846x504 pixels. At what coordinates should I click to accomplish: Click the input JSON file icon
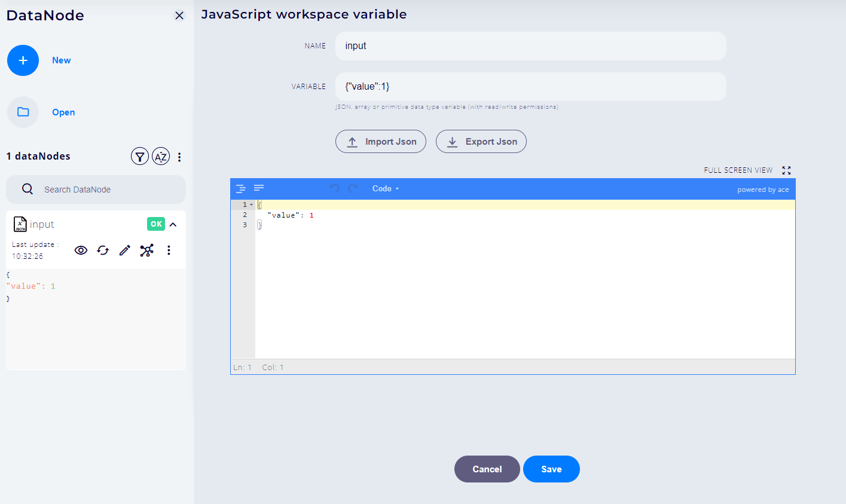[20, 224]
